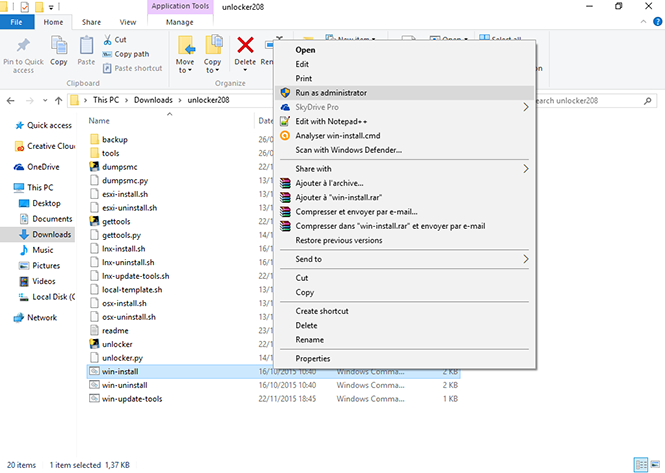Screen dimensions: 665x473
Task: Open the File tab
Action: click(17, 22)
